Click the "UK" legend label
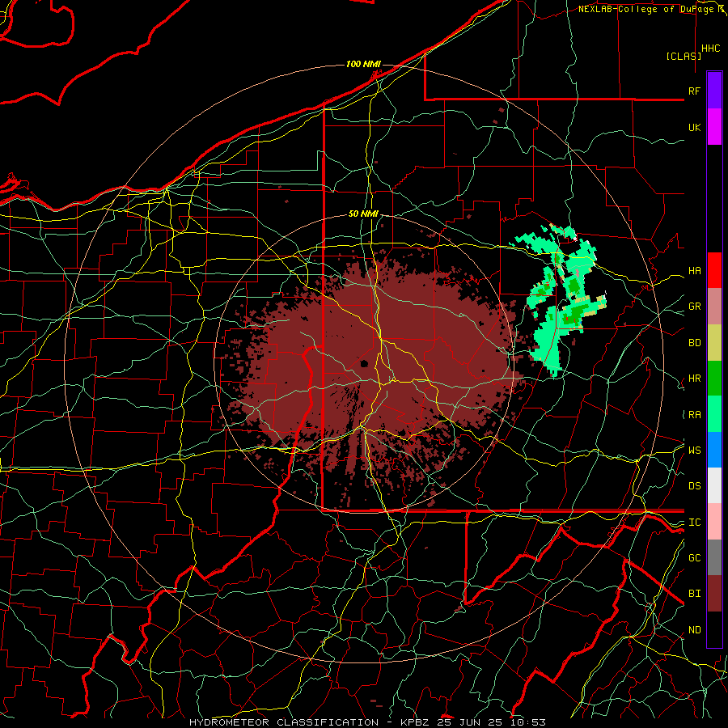728x728 pixels. tap(694, 128)
